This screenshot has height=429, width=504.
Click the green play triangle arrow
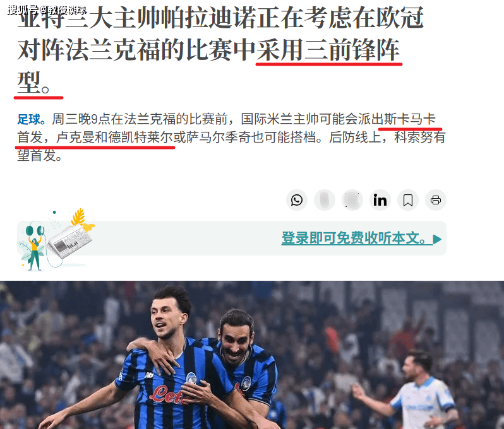(x=437, y=239)
